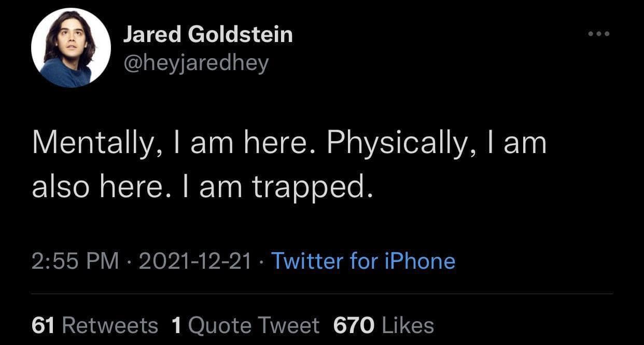Click the word "Physically" in the tweet

(x=397, y=142)
